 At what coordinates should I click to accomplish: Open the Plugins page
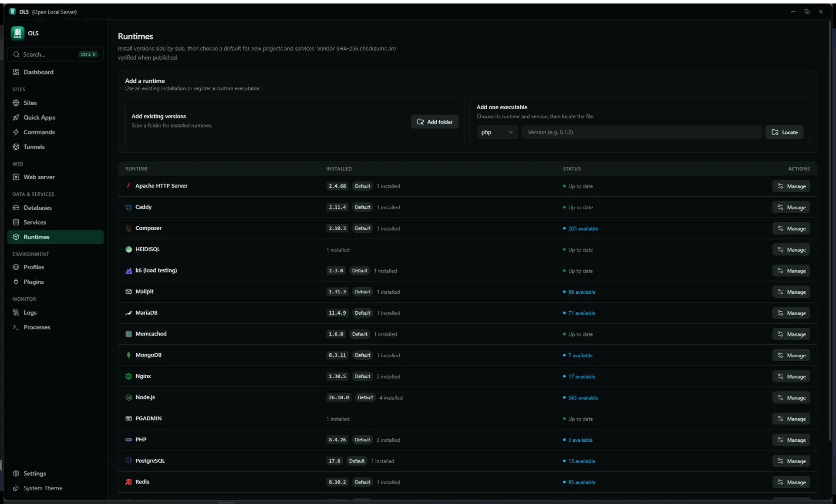pyautogui.click(x=55, y=282)
